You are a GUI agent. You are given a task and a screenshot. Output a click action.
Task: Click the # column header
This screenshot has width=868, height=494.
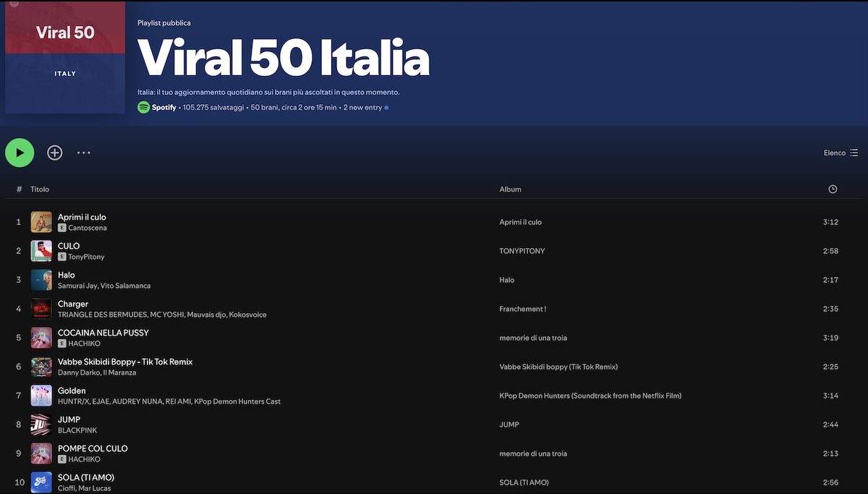18,189
